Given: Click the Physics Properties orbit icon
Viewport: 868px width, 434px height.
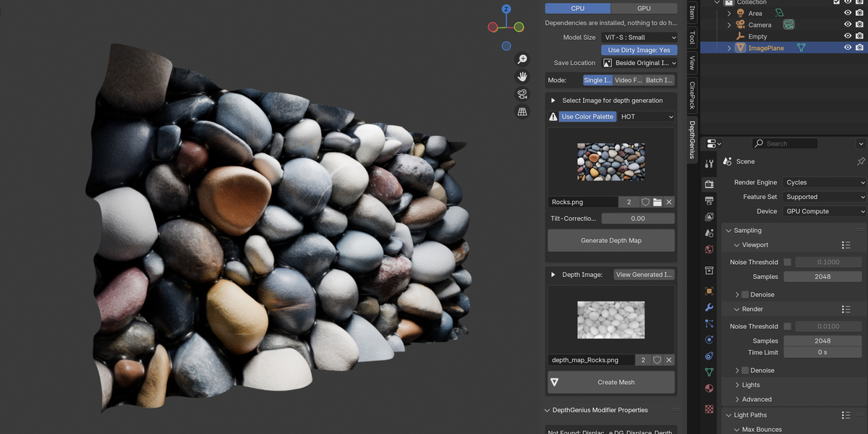Looking at the screenshot, I should [709, 339].
